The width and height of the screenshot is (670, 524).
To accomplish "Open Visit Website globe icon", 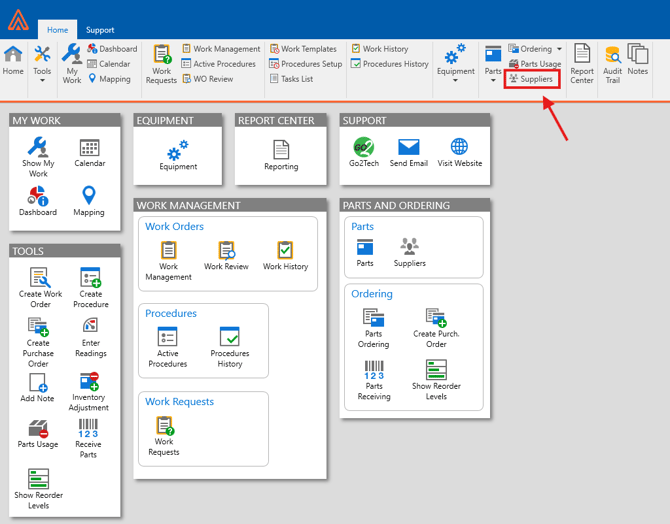I will 459,150.
